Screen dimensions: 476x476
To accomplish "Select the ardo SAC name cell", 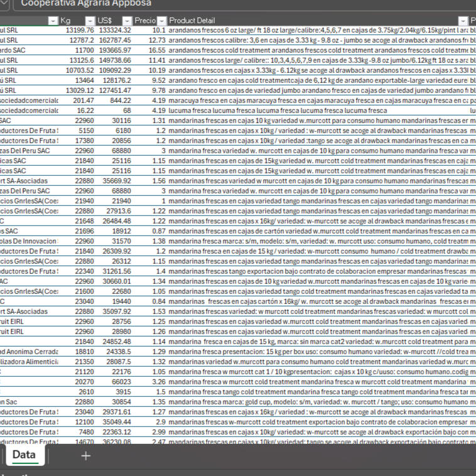I will [29, 50].
